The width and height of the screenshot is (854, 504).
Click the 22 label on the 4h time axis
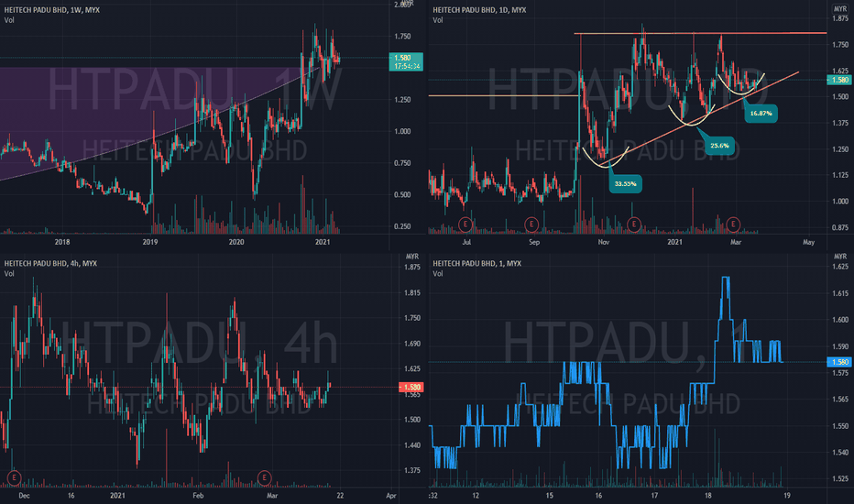pyautogui.click(x=340, y=495)
